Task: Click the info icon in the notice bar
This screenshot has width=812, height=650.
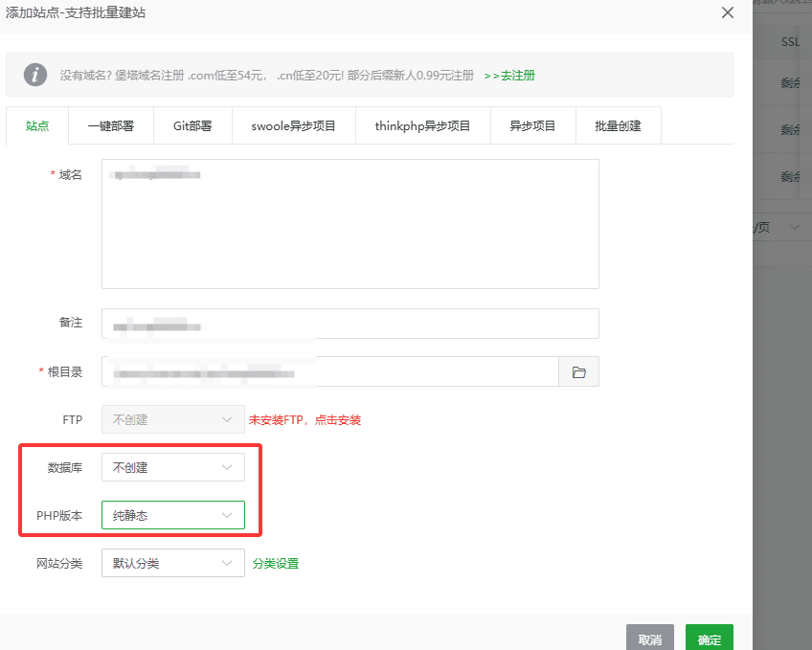Action: (x=35, y=74)
